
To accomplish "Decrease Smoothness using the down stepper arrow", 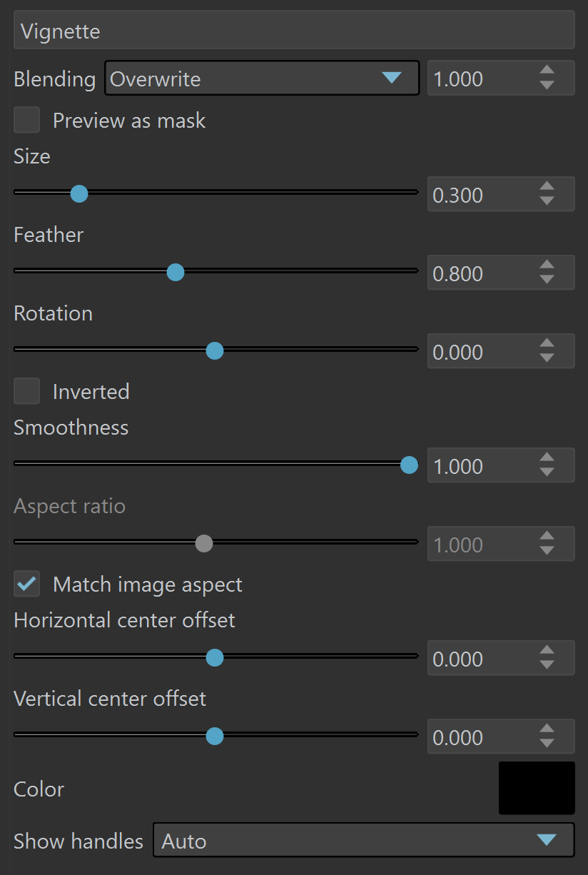I will (547, 472).
